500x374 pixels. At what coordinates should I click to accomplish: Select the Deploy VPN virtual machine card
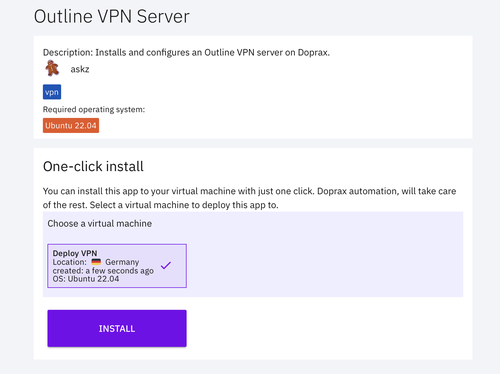point(117,266)
